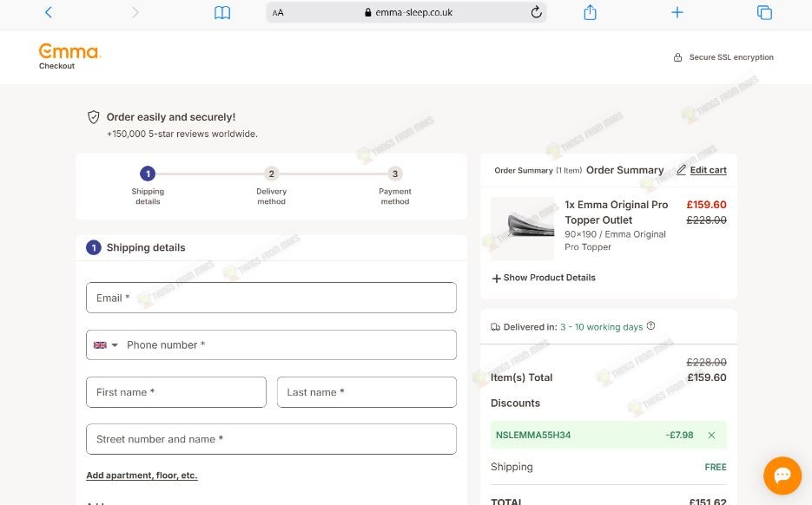
Task: Click the delivery time help question icon
Action: coord(651,326)
